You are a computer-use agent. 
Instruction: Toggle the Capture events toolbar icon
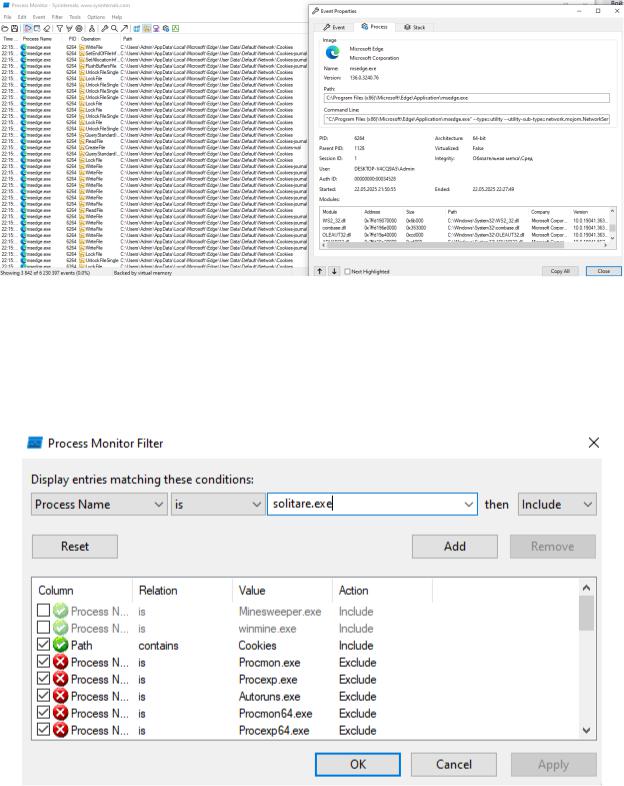click(27, 29)
